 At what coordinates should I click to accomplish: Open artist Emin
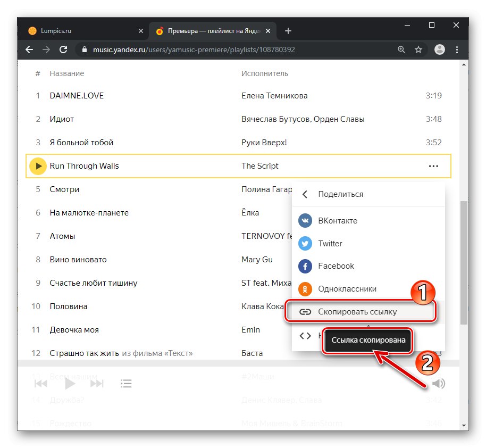(250, 330)
